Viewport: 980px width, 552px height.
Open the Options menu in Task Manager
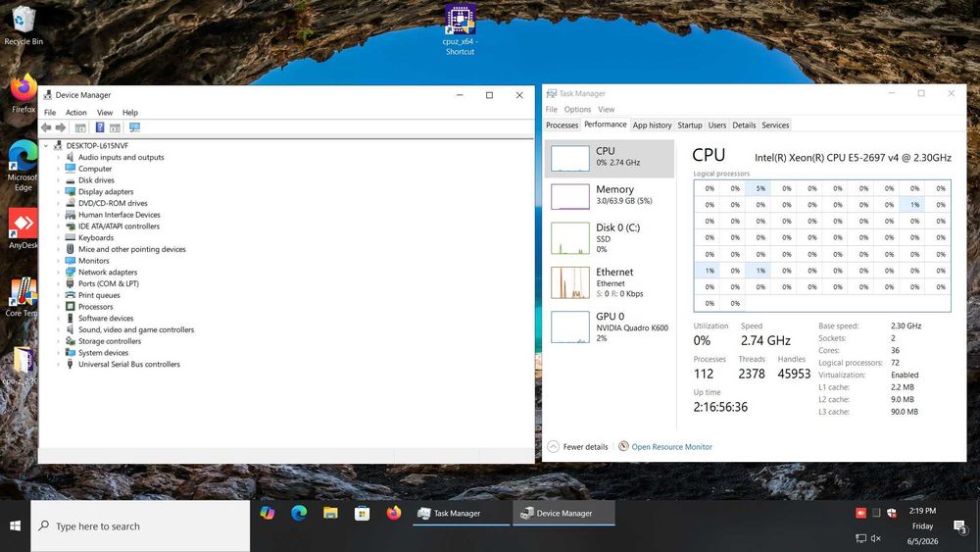point(577,110)
